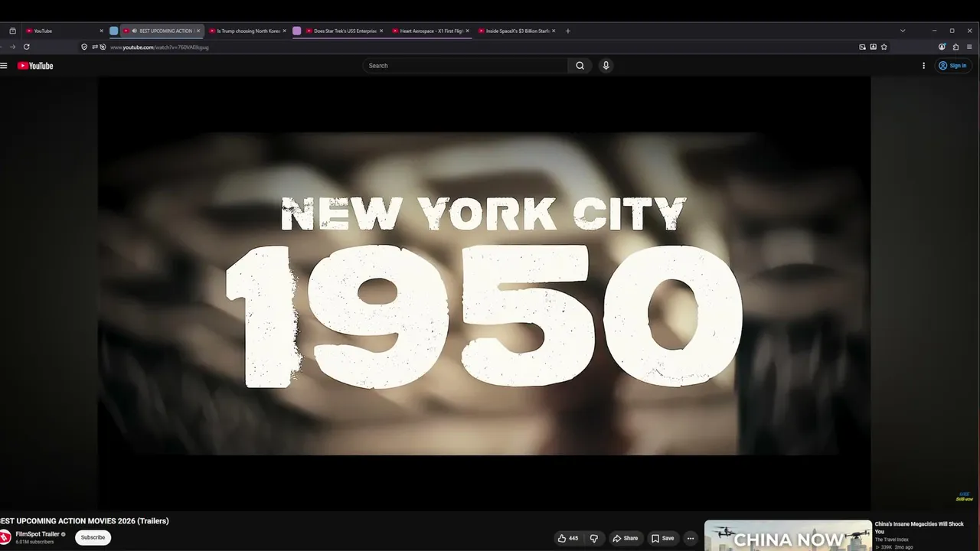The image size is (980, 551).
Task: Bookmark this page with the star
Action: 884,47
